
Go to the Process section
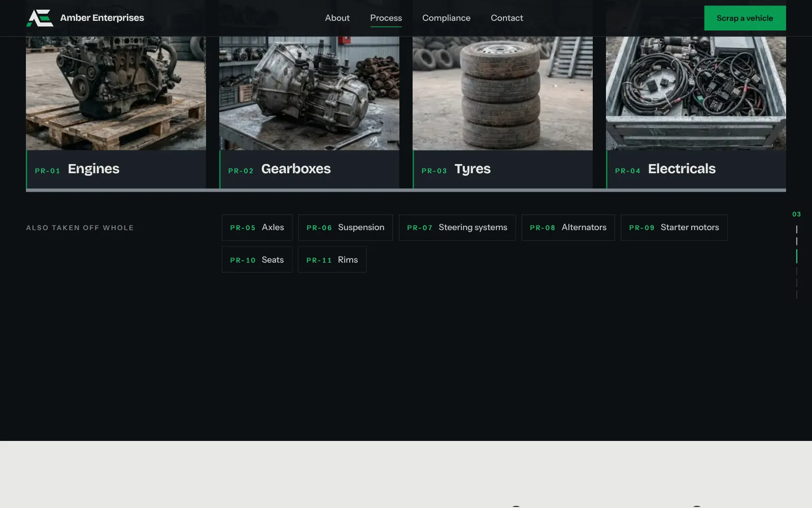click(x=386, y=18)
